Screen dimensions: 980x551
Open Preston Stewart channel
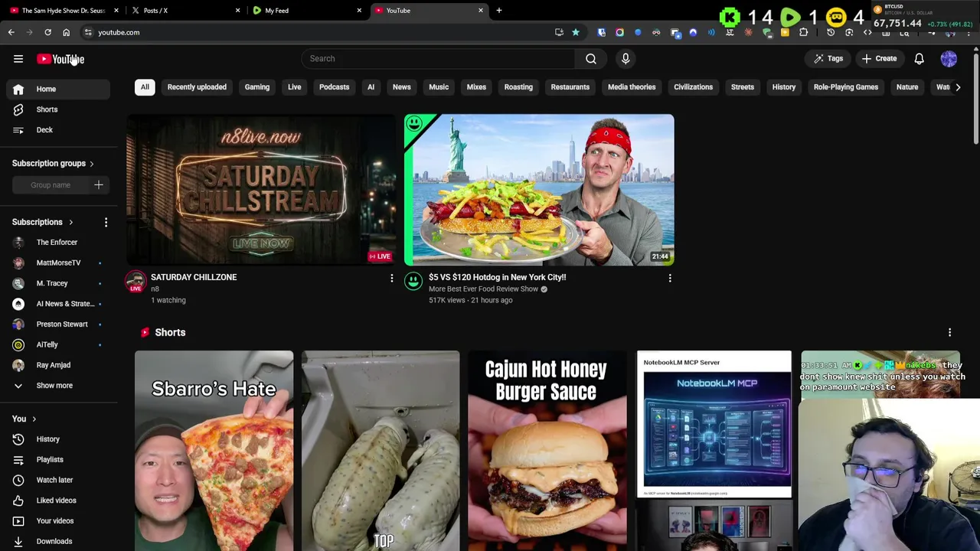[58, 324]
